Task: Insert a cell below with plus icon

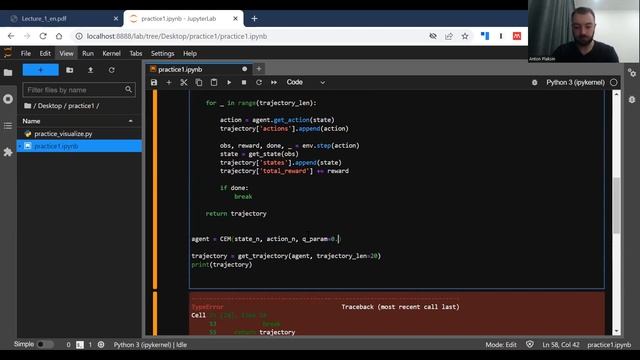Action: point(169,82)
